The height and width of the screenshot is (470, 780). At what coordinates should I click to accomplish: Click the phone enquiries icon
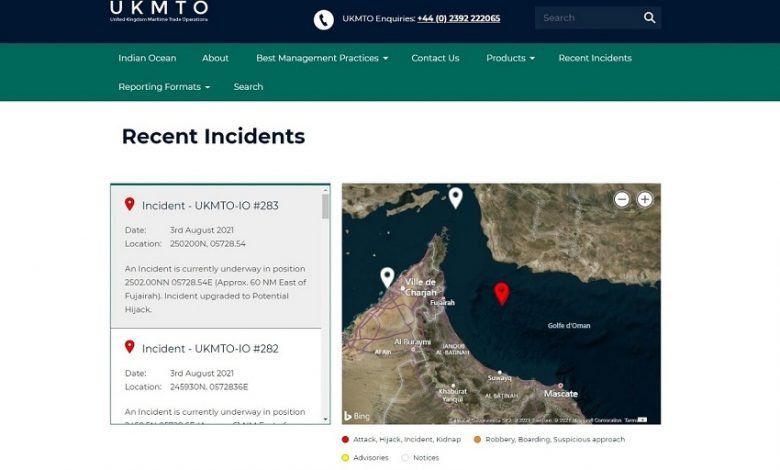tap(323, 19)
